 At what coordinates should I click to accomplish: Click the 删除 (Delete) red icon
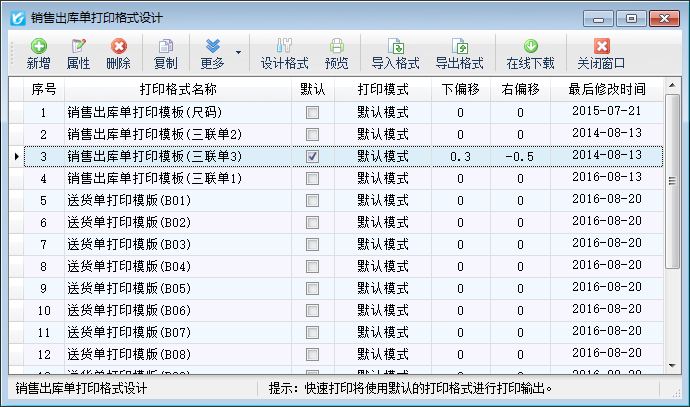(118, 53)
